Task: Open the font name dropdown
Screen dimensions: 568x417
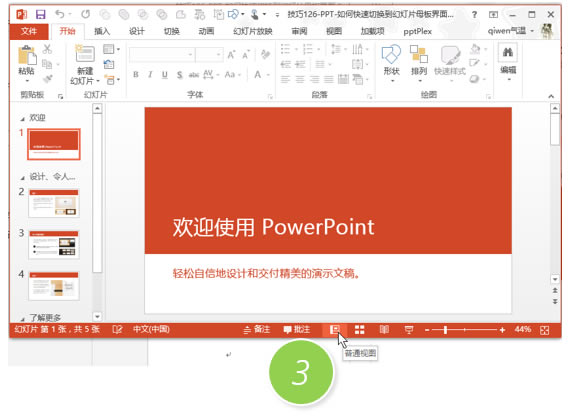Action: pos(190,55)
